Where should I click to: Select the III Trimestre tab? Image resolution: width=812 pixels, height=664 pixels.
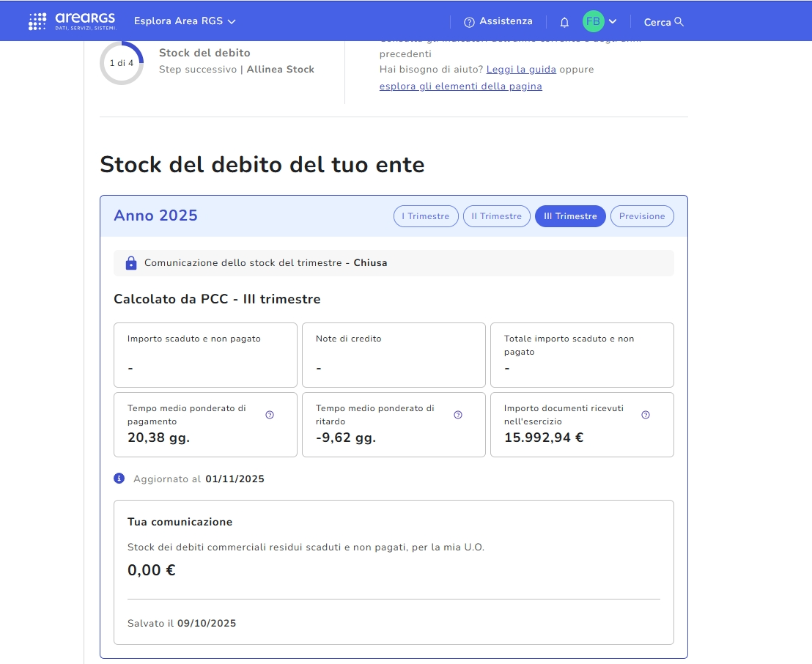[570, 216]
